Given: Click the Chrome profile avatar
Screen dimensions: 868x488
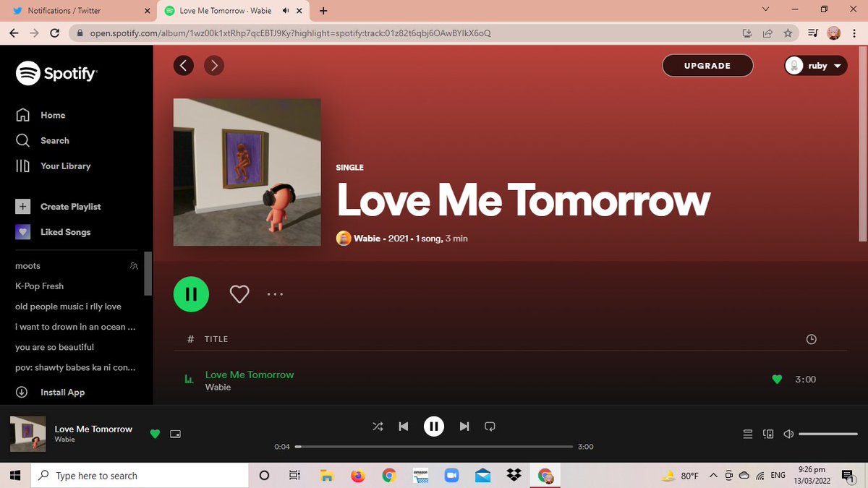Looking at the screenshot, I should 834,33.
